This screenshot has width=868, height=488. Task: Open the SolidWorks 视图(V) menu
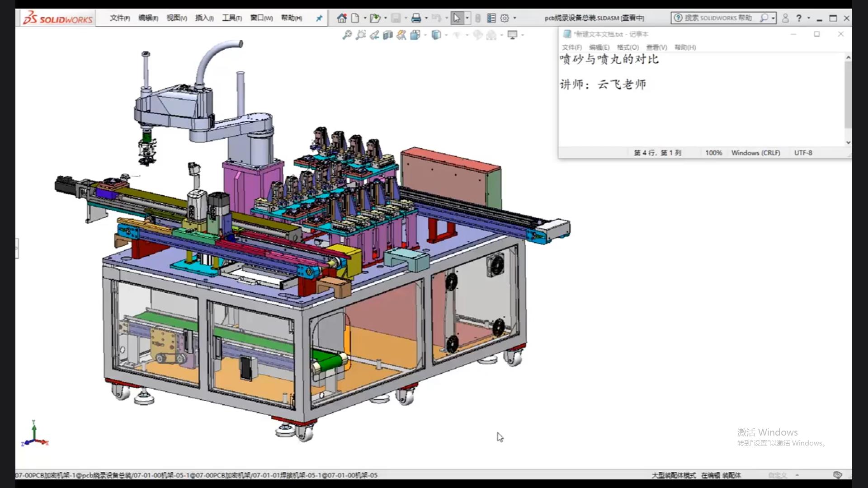[x=177, y=18]
